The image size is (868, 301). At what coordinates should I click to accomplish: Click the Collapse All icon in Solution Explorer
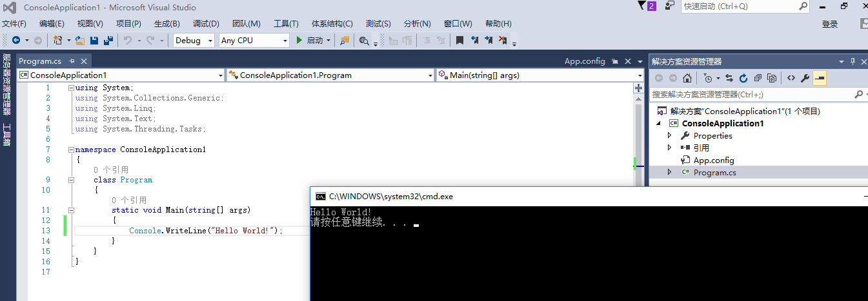point(758,78)
